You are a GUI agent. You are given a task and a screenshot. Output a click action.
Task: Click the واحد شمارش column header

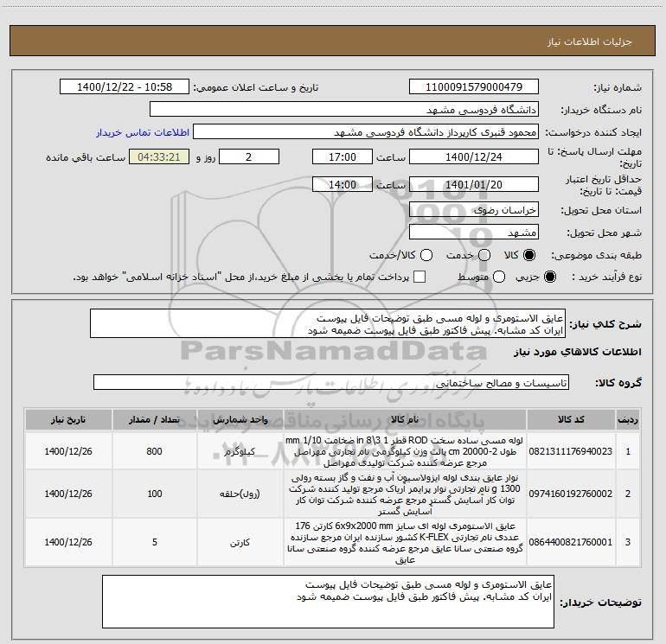240,419
